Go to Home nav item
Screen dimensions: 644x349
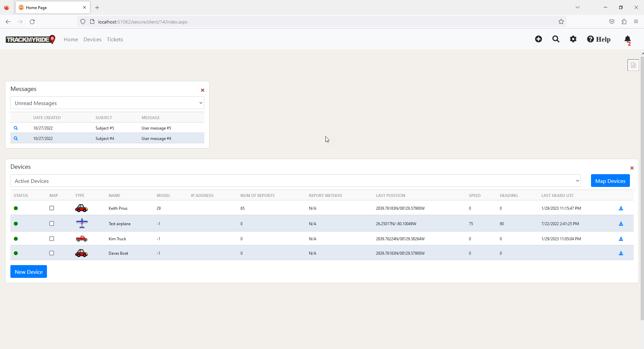[71, 40]
